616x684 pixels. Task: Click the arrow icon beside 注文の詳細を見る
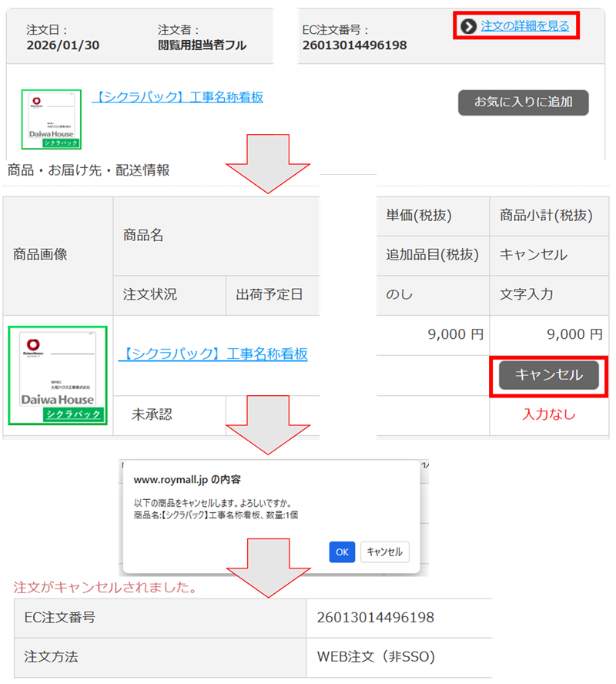coord(468,27)
